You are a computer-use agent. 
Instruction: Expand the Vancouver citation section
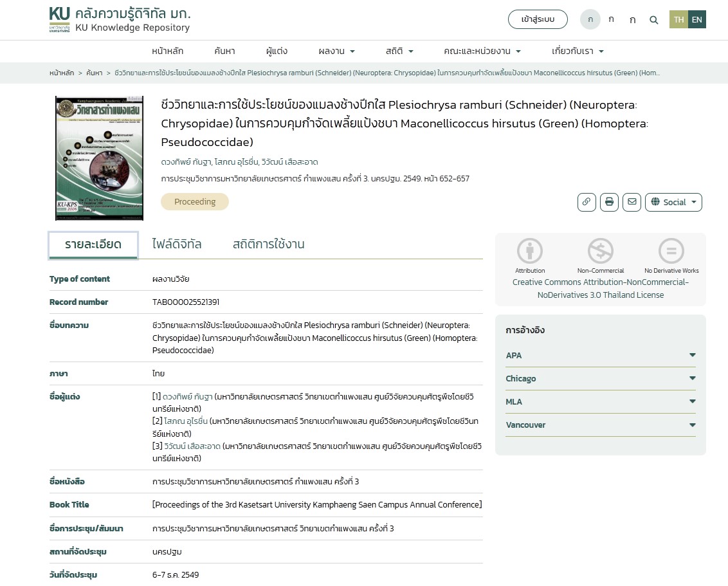(x=600, y=425)
